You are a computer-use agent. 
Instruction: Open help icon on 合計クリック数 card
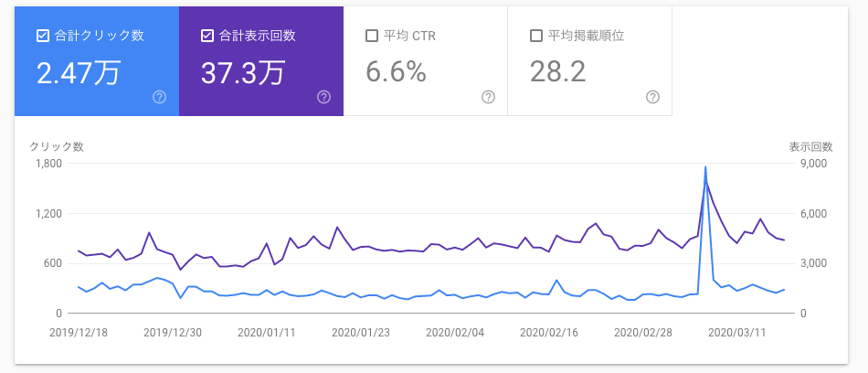coord(159,97)
